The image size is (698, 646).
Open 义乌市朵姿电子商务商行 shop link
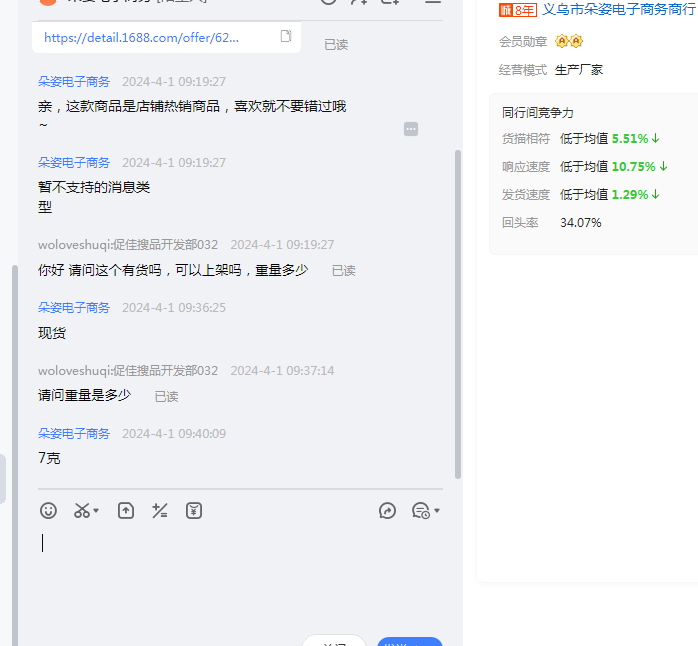[619, 10]
